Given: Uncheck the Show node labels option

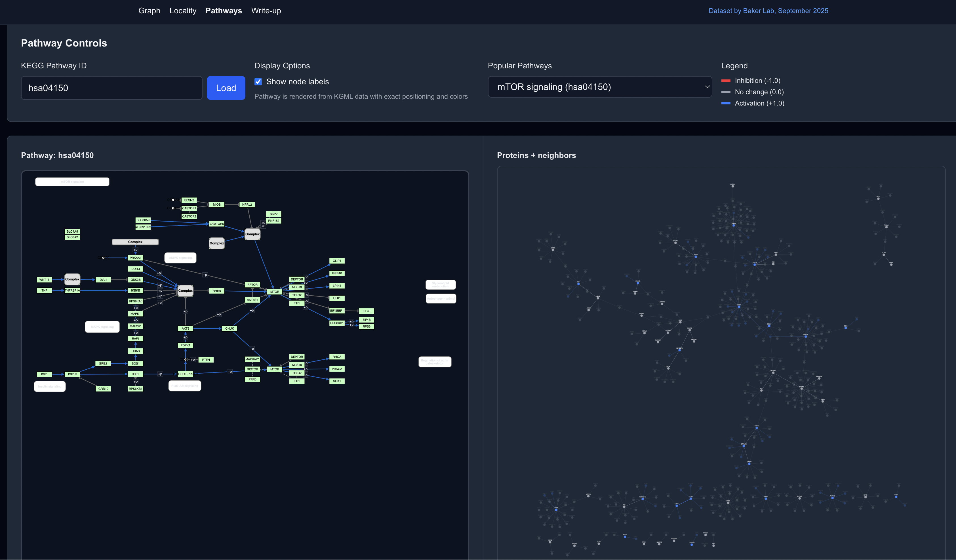Looking at the screenshot, I should (258, 82).
